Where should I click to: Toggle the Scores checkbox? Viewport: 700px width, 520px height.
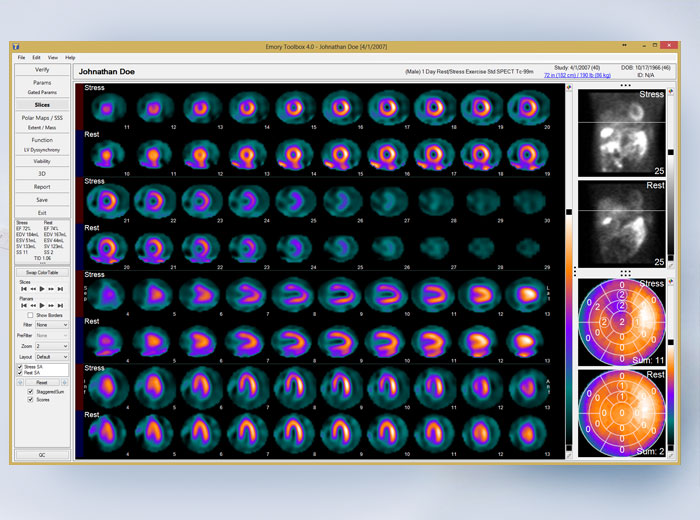(x=30, y=400)
